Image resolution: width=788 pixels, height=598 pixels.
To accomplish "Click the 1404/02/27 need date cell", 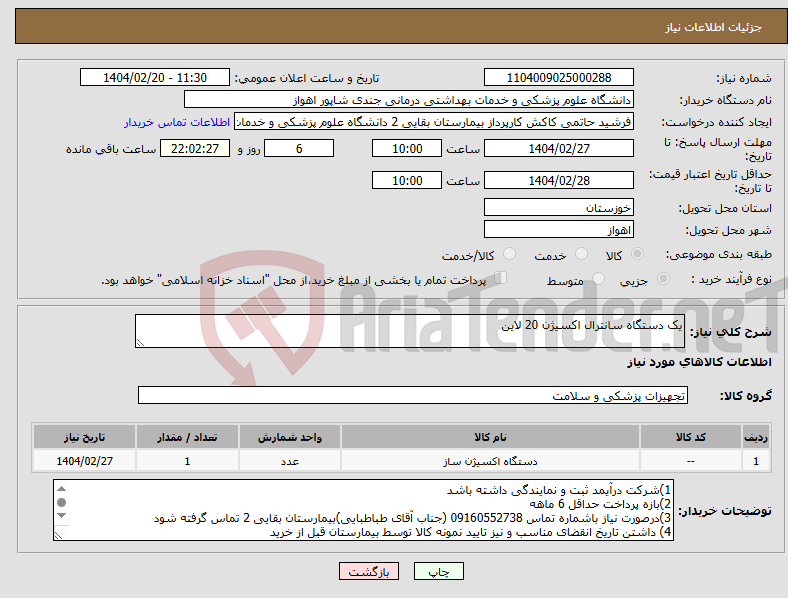I will 84,461.
